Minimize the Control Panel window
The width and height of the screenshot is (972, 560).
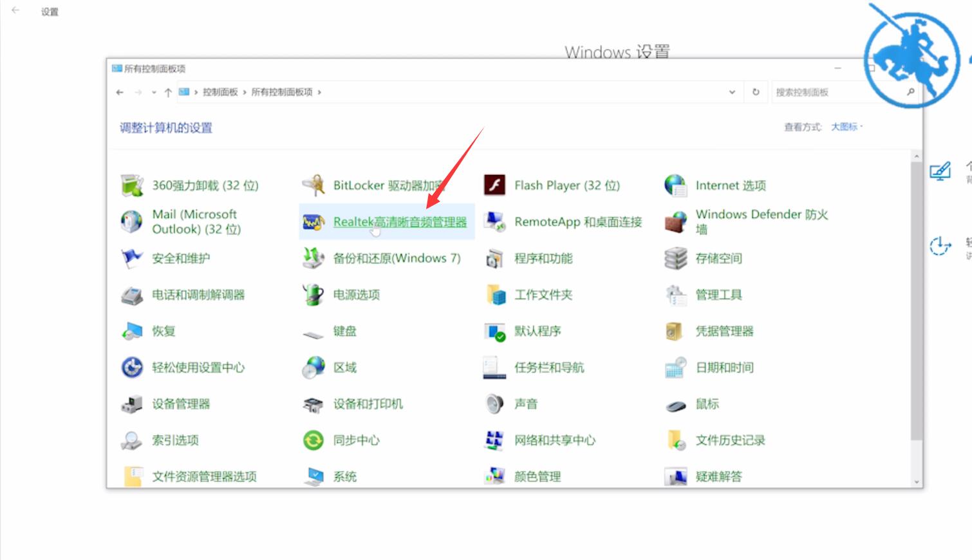838,68
